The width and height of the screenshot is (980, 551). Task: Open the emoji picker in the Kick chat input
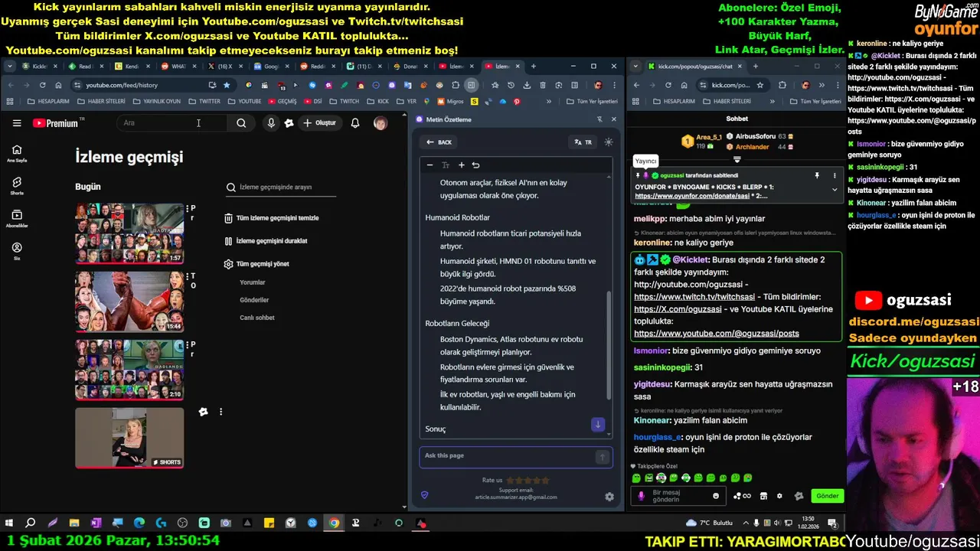(716, 496)
